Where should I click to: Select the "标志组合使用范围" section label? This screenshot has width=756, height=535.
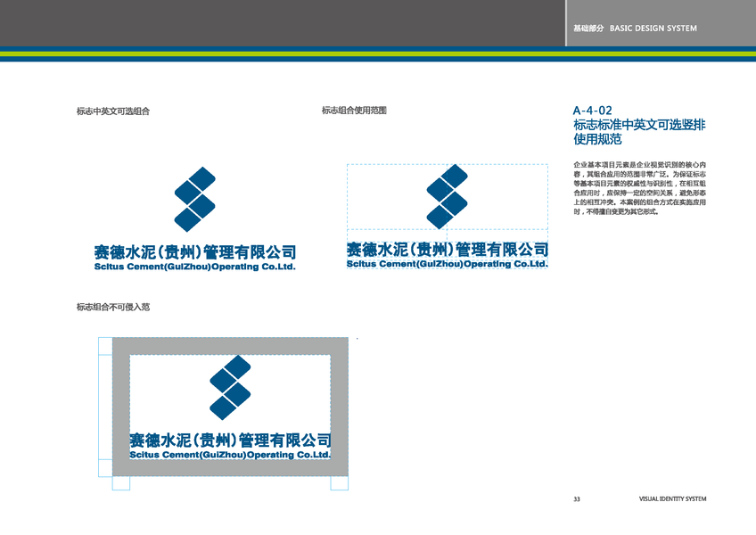(x=355, y=111)
